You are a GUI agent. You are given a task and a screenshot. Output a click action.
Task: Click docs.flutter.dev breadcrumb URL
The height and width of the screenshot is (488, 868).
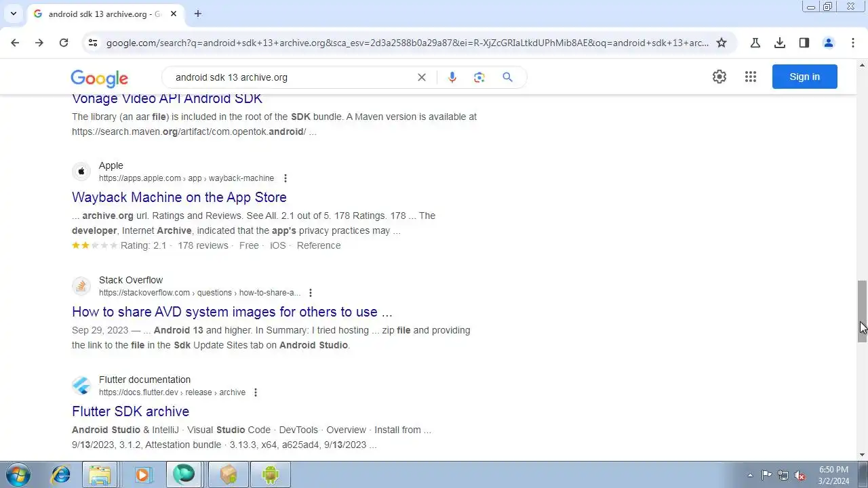pos(172,392)
